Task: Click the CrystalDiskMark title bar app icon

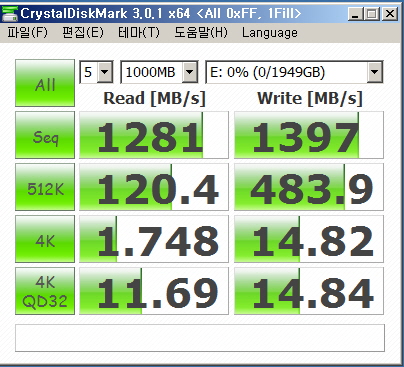Action: point(10,14)
